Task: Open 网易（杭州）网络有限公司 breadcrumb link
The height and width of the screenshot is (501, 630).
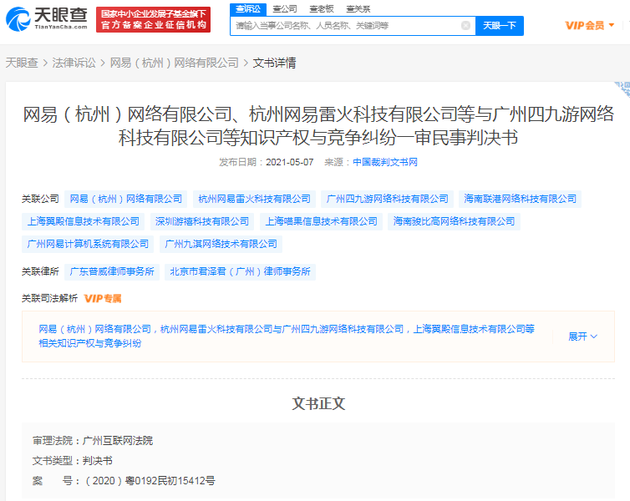Action: [174, 63]
